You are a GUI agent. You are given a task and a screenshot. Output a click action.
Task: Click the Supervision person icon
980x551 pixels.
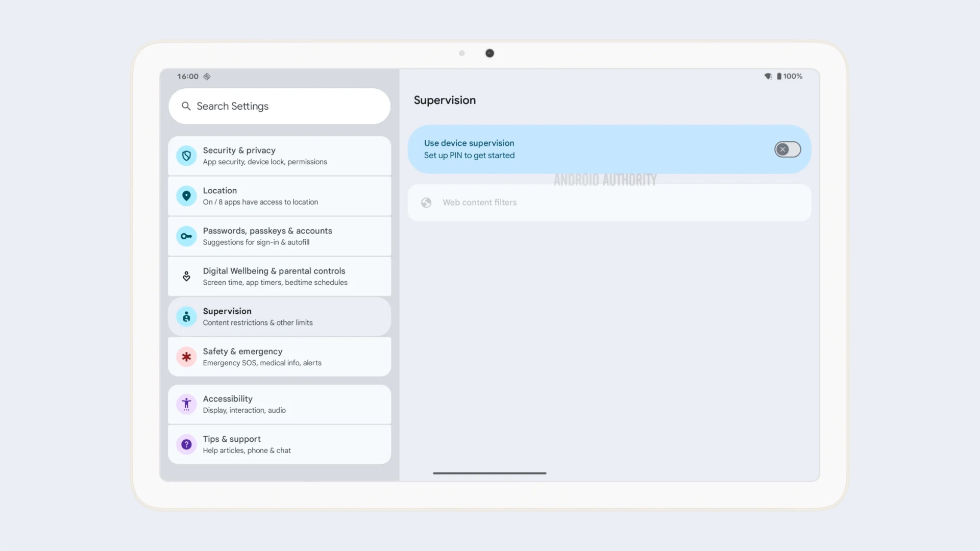pyautogui.click(x=186, y=317)
